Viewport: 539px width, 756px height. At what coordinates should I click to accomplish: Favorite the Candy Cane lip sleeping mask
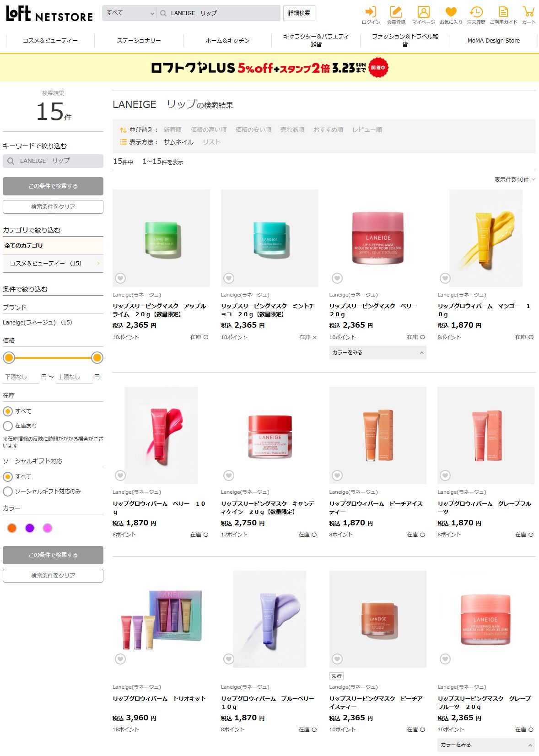pyautogui.click(x=229, y=475)
